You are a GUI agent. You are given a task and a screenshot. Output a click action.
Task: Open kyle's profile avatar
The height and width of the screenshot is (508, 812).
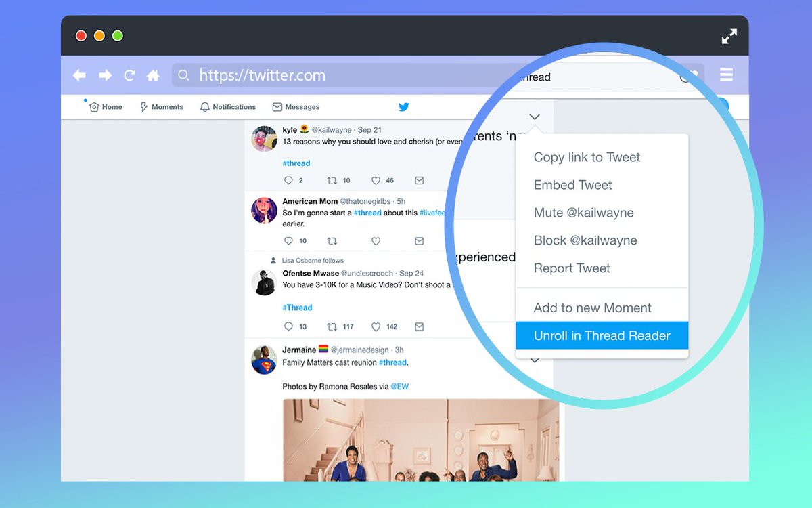pyautogui.click(x=264, y=139)
